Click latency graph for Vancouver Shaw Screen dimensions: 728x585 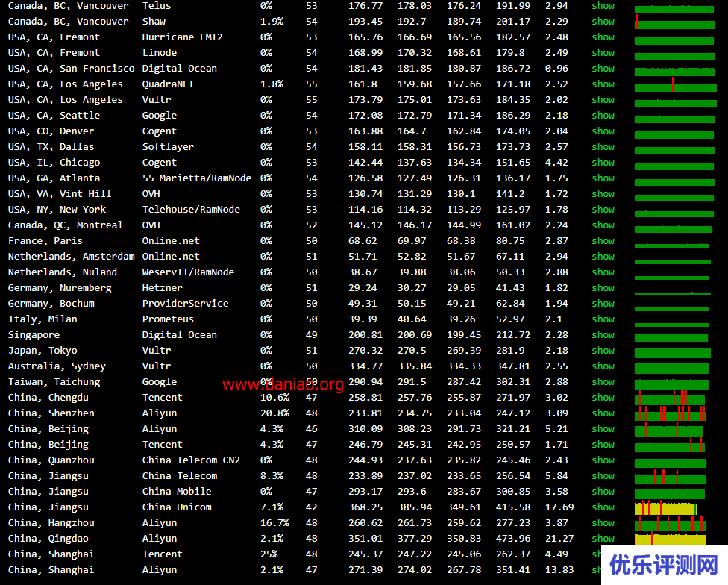coord(674,22)
